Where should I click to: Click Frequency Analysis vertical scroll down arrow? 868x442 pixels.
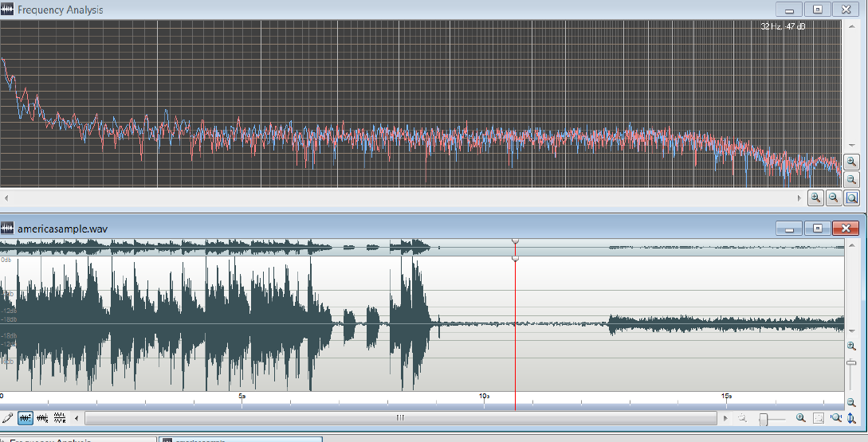(x=851, y=146)
